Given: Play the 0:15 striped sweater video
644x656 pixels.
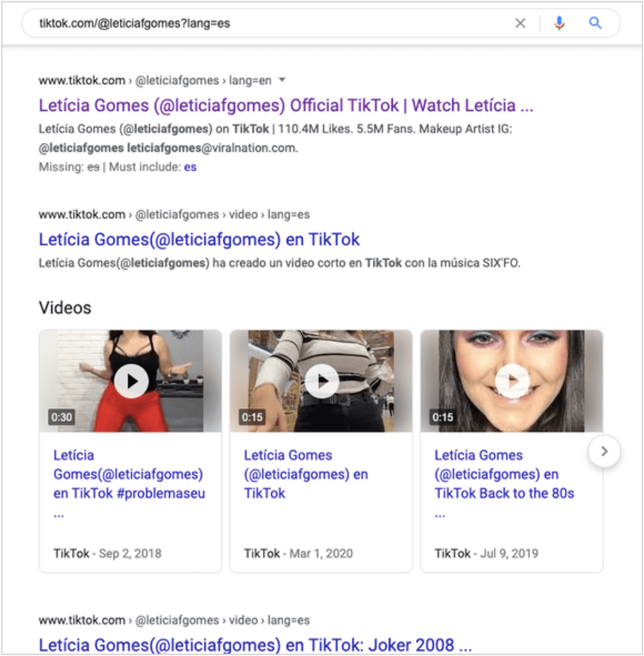Looking at the screenshot, I should (x=322, y=381).
